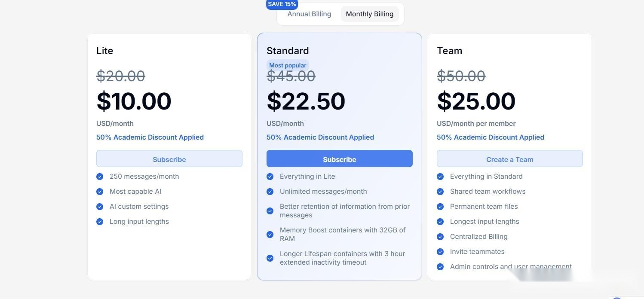644x299 pixels.
Task: Click the Standard plan title
Action: pyautogui.click(x=288, y=51)
